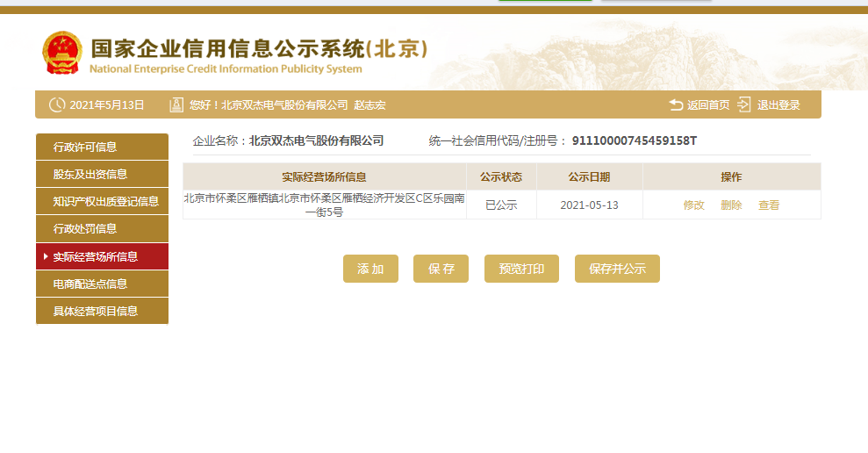Click the 实际经营场所信息 column header
This screenshot has width=868, height=453.
click(325, 176)
